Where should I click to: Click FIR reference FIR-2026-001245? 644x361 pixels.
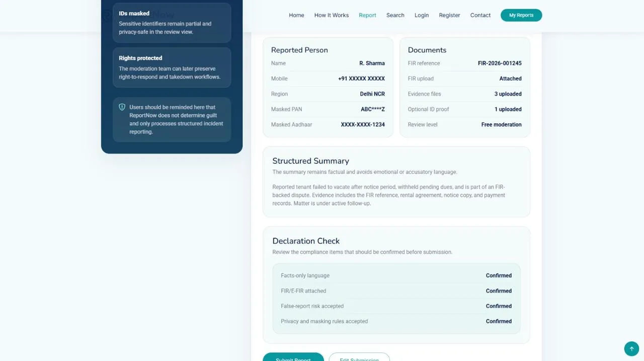click(x=500, y=63)
